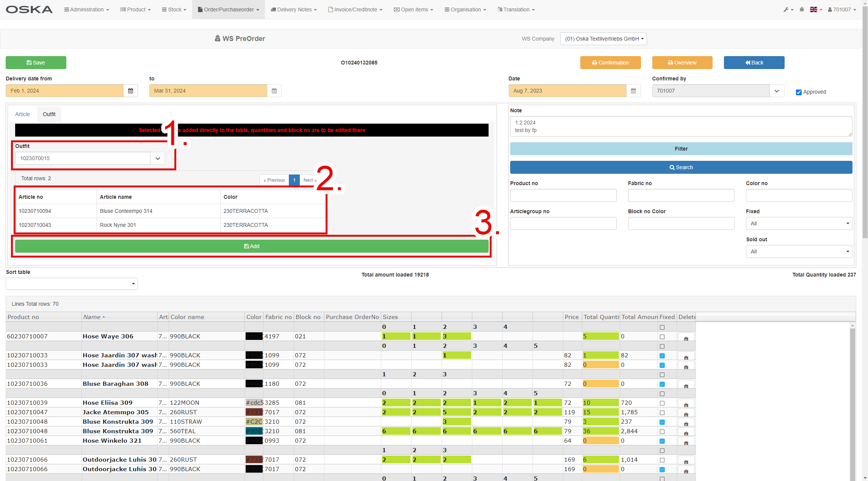Screen dimensions: 868x481
Task: Check Fixed box for Hose Waye 306
Action: coord(662,337)
